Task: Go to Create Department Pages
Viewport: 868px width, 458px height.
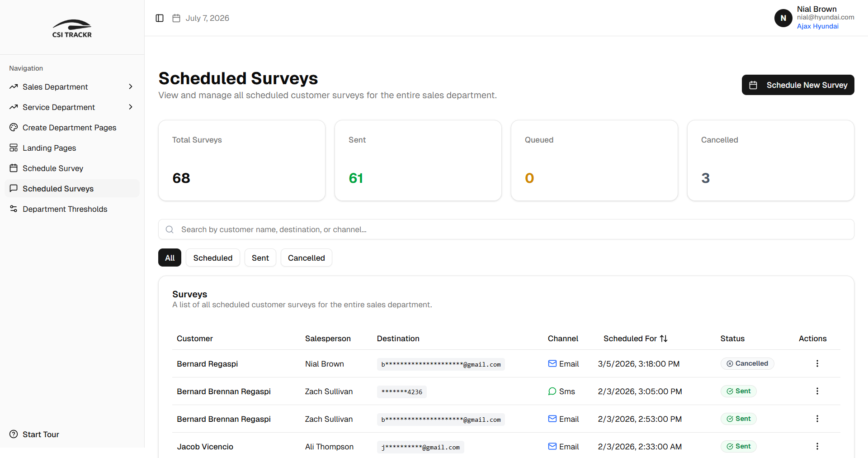Action: pyautogui.click(x=72, y=127)
